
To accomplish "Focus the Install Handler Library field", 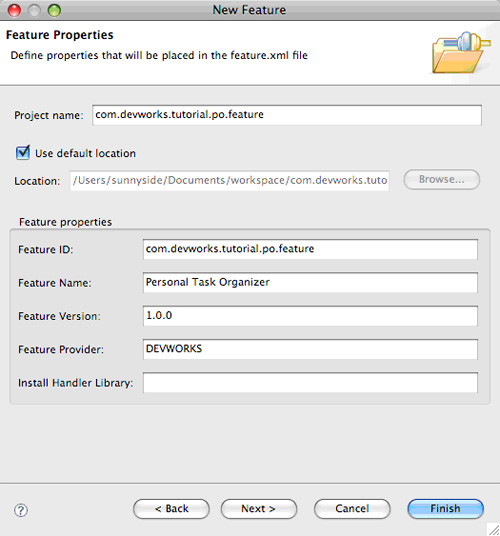I will click(310, 383).
